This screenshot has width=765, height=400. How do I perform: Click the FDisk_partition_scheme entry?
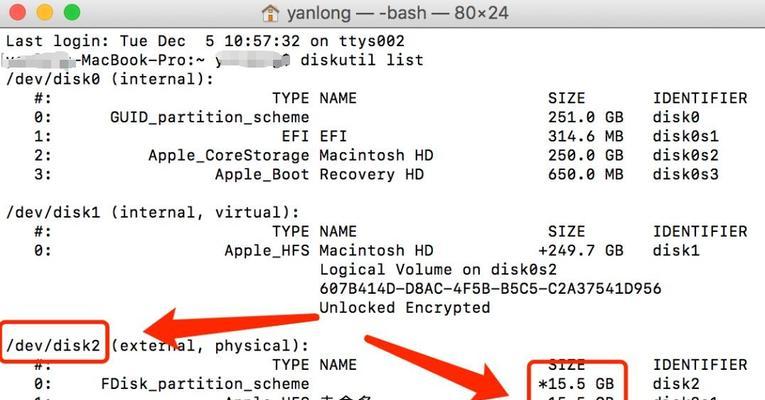[205, 384]
